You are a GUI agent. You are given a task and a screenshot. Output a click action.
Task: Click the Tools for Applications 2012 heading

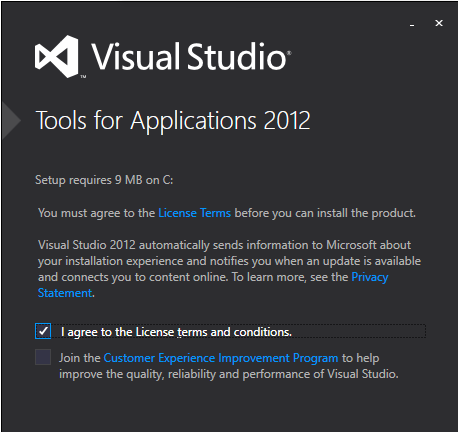[x=173, y=121]
